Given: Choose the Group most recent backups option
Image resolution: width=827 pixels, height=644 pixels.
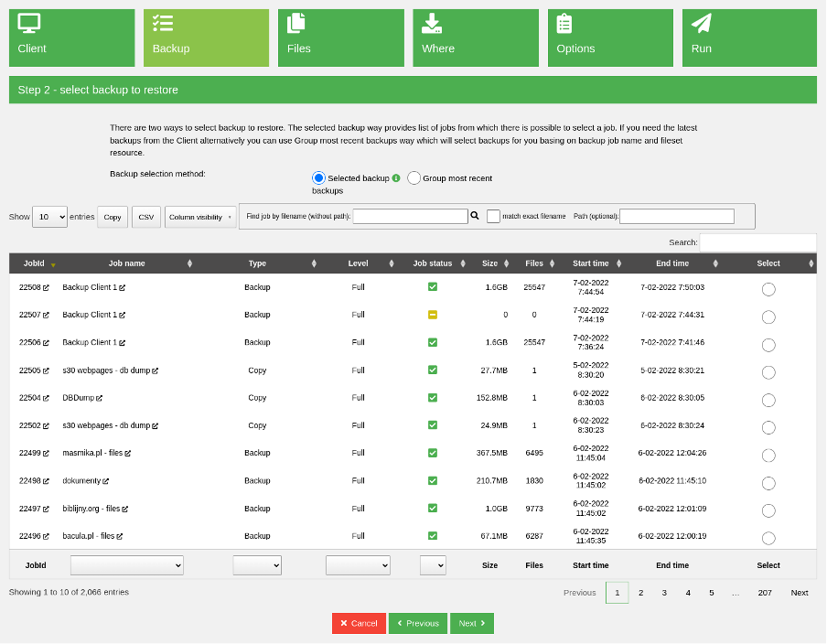Looking at the screenshot, I should point(412,177).
